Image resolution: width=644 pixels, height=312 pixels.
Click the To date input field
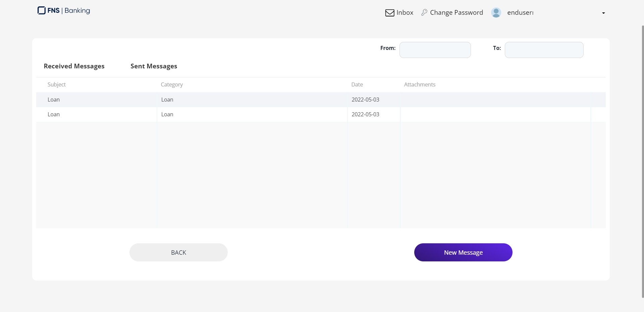(x=544, y=50)
